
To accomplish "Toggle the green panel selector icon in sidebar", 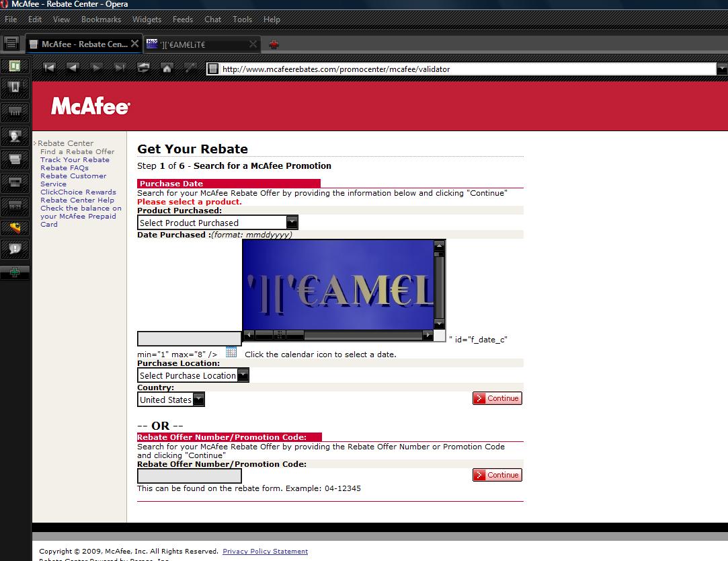I will (x=15, y=67).
